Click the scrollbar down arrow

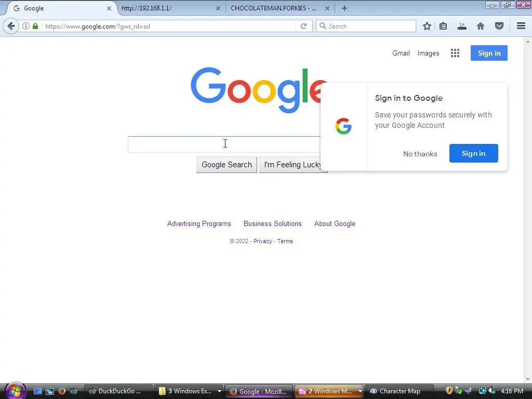(x=528, y=379)
